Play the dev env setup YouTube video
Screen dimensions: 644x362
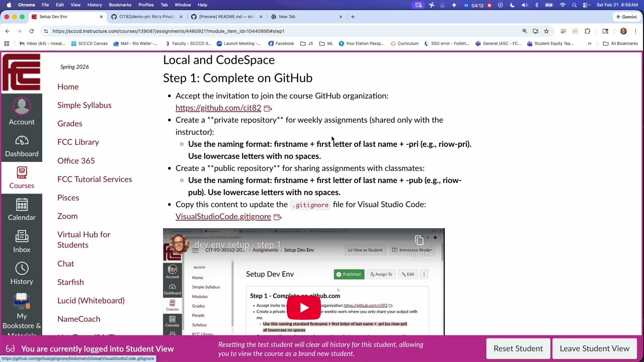coord(304,307)
